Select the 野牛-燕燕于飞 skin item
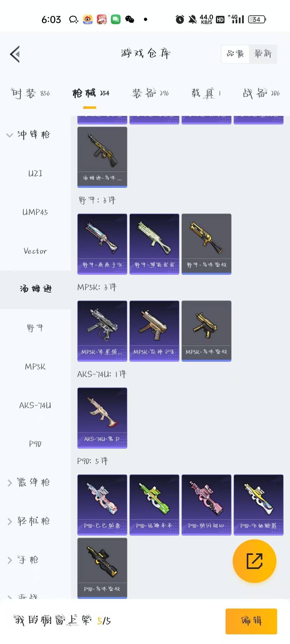Viewport: 290px width, 644px height. (x=102, y=244)
